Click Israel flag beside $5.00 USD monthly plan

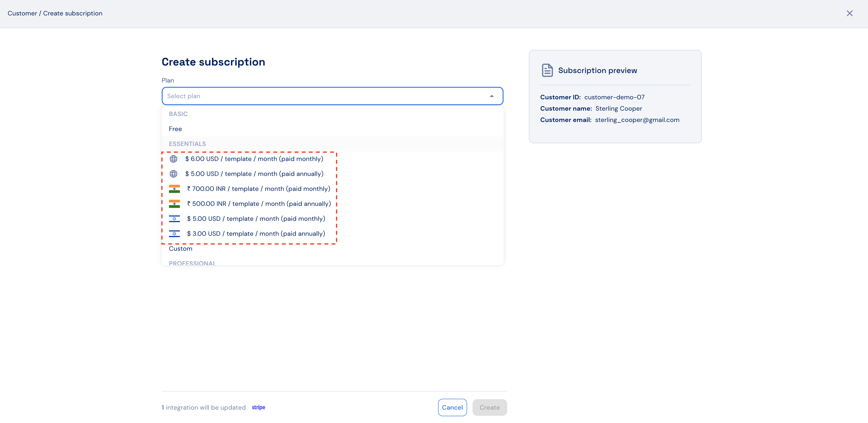point(174,219)
